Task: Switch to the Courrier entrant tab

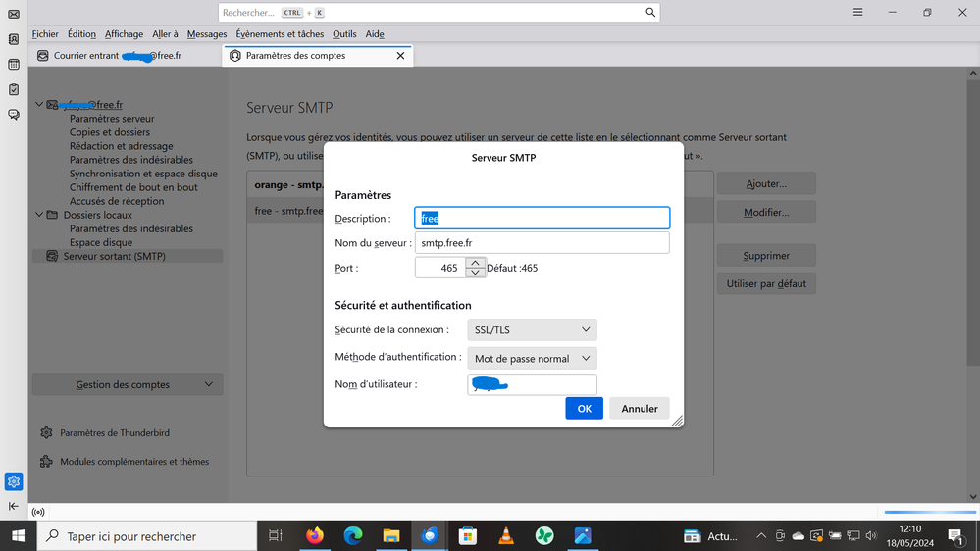Action: (118, 56)
